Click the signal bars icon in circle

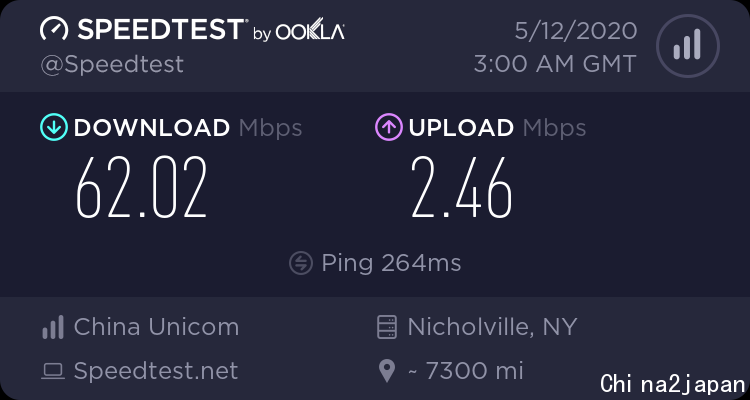tap(688, 46)
